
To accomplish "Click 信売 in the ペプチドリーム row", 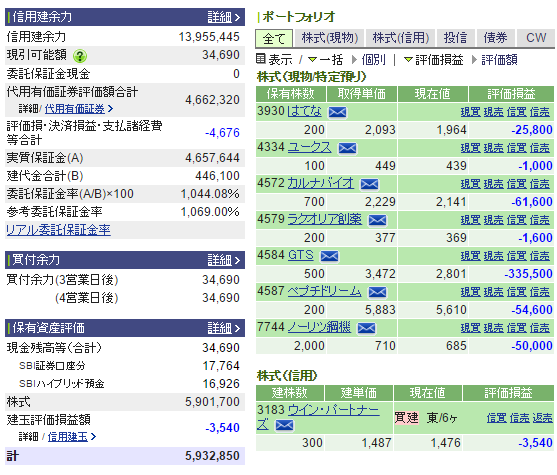I will pos(540,292).
